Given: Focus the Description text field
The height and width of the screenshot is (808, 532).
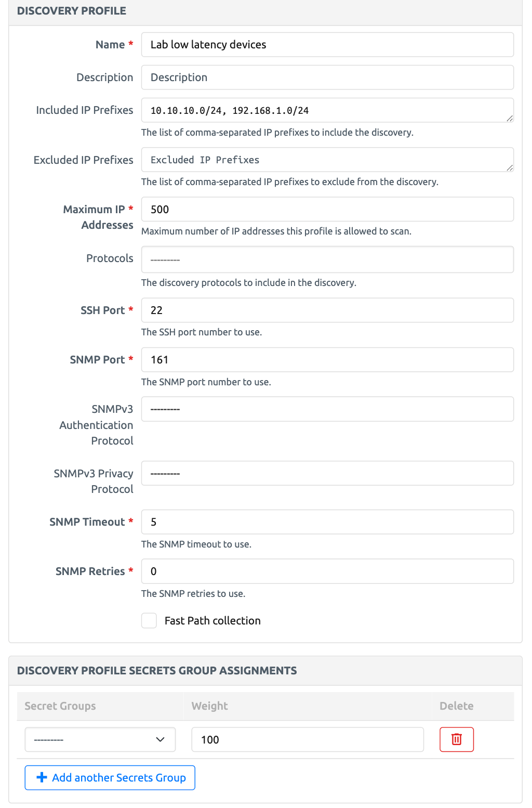Looking at the screenshot, I should pyautogui.click(x=327, y=77).
